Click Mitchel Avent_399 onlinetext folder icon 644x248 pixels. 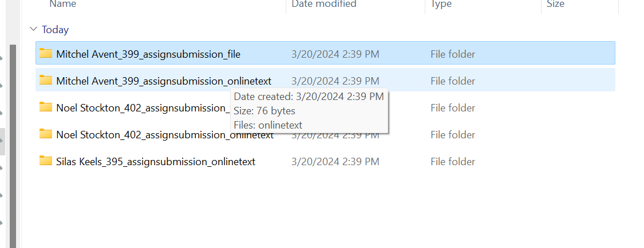point(46,81)
